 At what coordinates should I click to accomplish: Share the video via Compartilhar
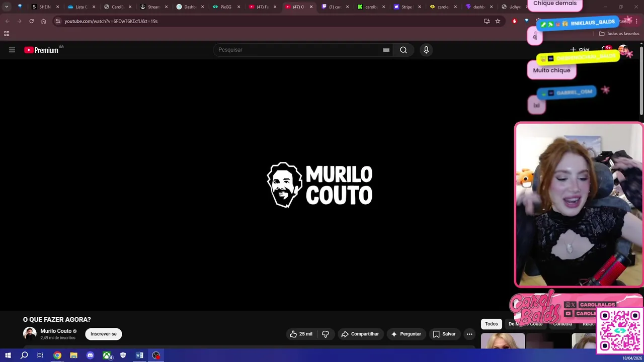[360, 334]
